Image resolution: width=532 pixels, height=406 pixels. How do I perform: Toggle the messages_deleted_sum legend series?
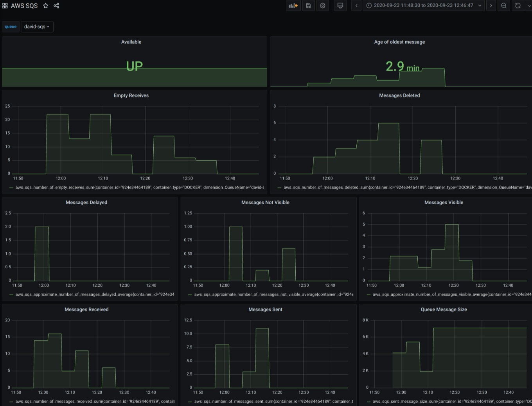[408, 187]
